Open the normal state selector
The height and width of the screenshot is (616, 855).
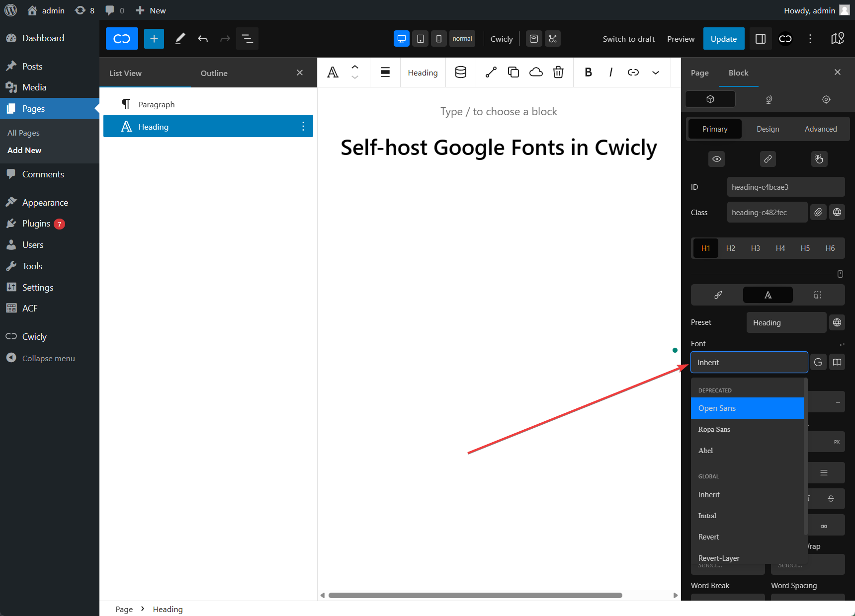(x=462, y=39)
